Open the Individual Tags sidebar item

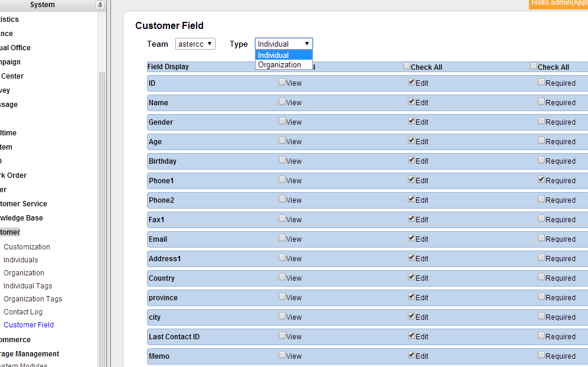tap(28, 286)
